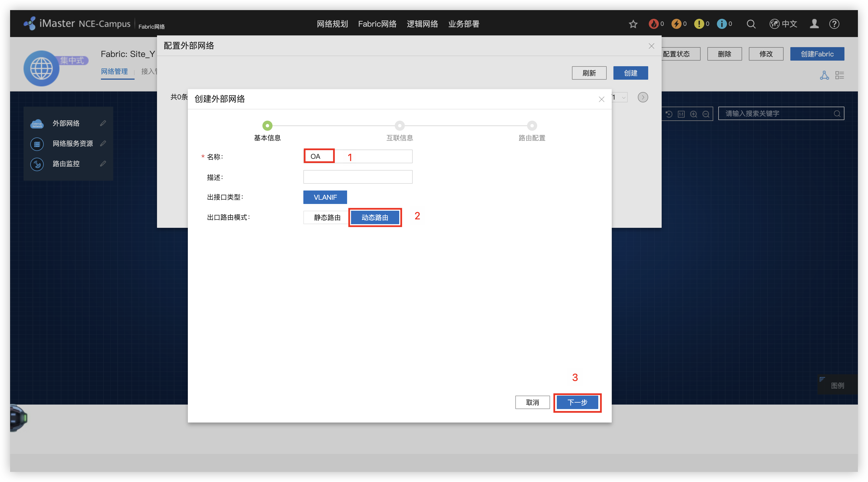Open the global search magnifier icon
Viewport: 868px width, 482px height.
click(751, 24)
